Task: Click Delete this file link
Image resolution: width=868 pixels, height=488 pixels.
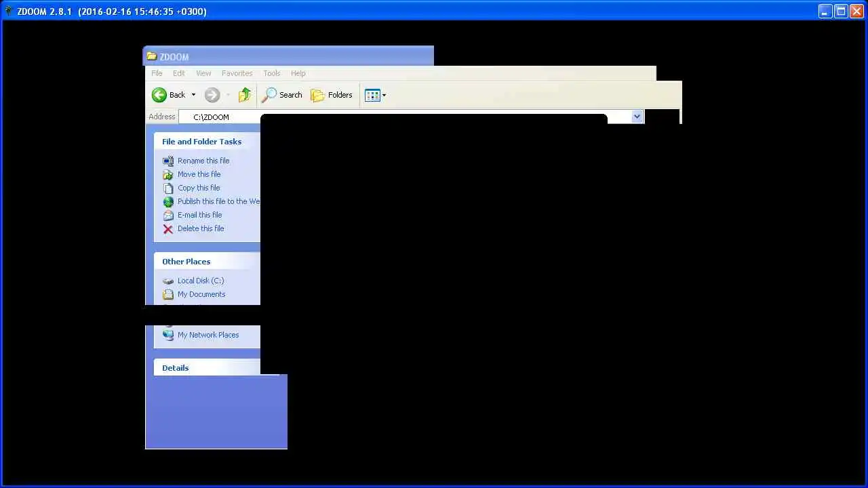Action: point(201,228)
